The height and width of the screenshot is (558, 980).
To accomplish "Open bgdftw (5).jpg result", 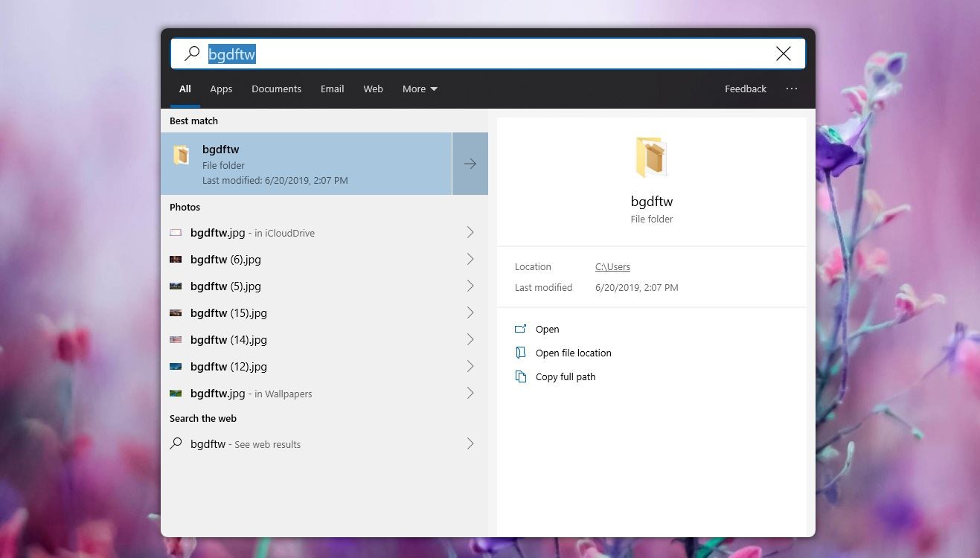I will 306,286.
